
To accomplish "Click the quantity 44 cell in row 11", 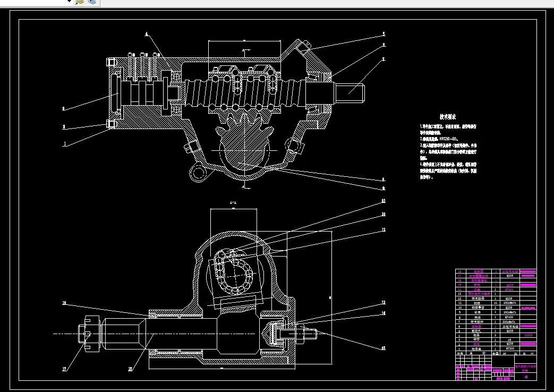I will (x=496, y=303).
